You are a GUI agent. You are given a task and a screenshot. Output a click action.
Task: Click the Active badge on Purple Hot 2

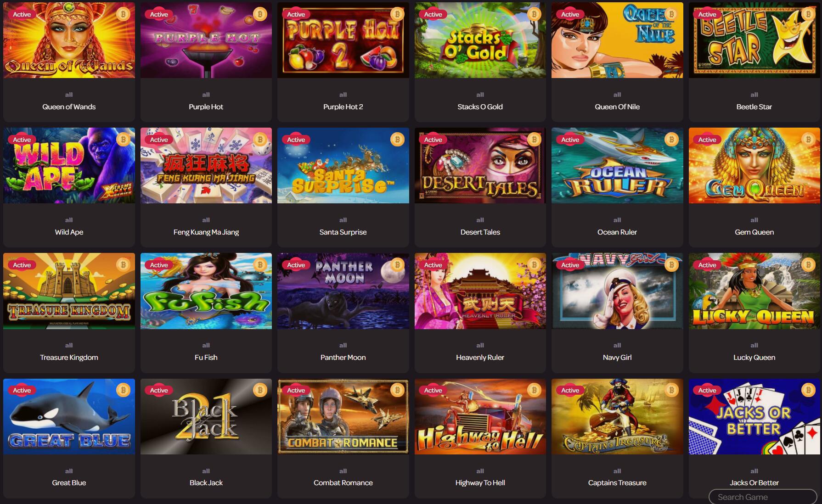pos(296,14)
